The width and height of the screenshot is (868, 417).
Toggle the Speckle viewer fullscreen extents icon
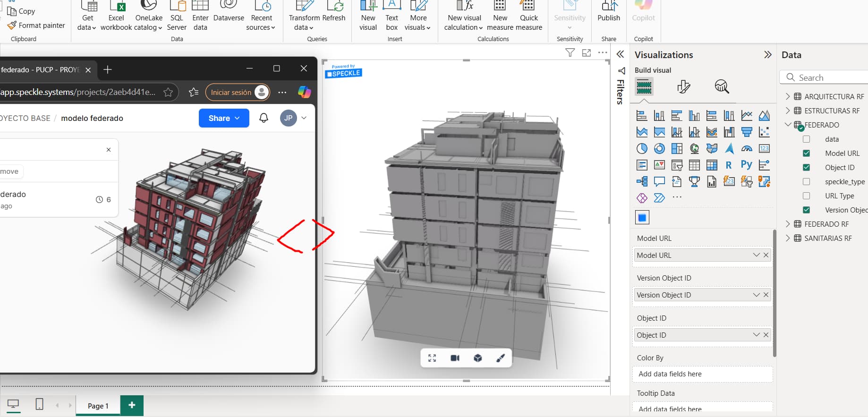[432, 358]
